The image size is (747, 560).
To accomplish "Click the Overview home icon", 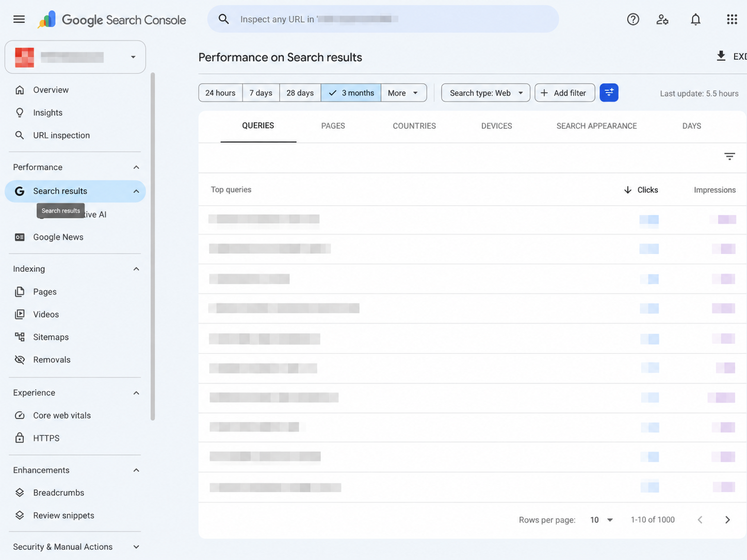I will click(x=20, y=90).
